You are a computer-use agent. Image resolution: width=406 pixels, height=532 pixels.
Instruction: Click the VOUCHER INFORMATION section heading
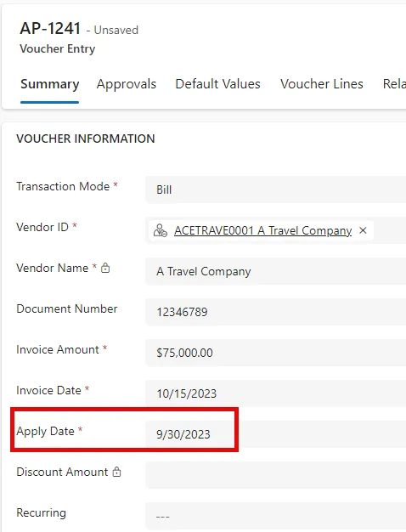tap(86, 139)
